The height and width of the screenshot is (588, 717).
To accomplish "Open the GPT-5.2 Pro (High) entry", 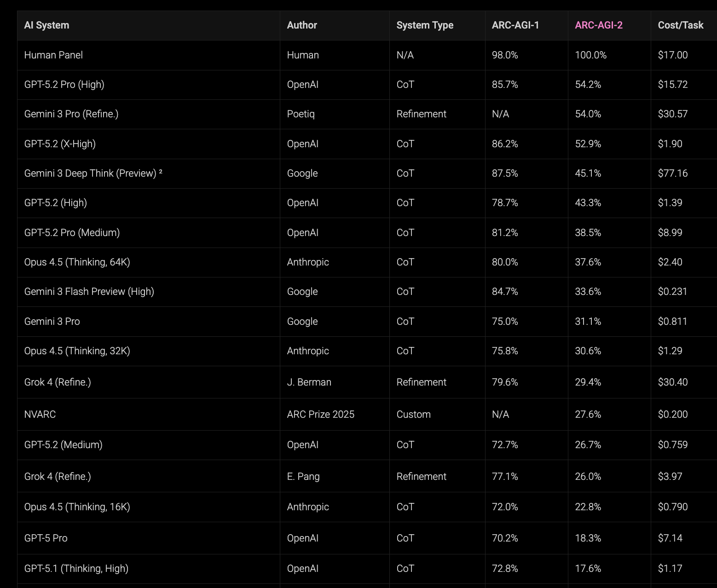I will pos(64,85).
